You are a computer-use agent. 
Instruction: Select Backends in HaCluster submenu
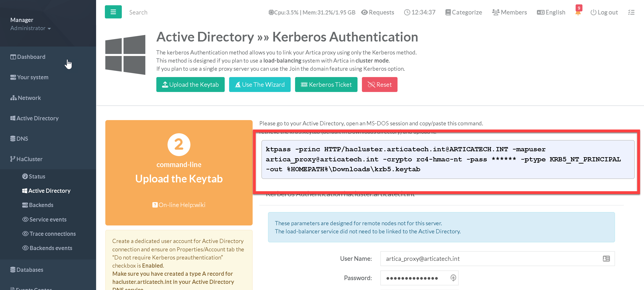coord(41,205)
